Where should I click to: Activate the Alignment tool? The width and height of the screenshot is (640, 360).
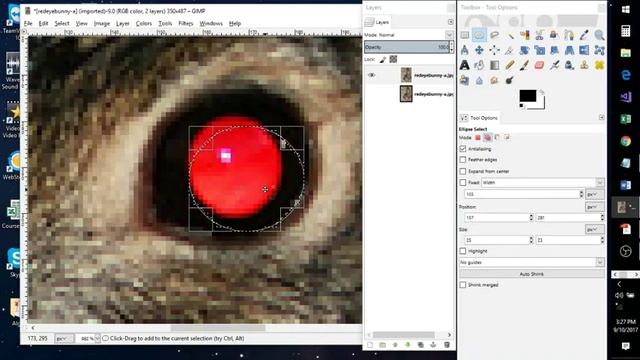tap(494, 50)
